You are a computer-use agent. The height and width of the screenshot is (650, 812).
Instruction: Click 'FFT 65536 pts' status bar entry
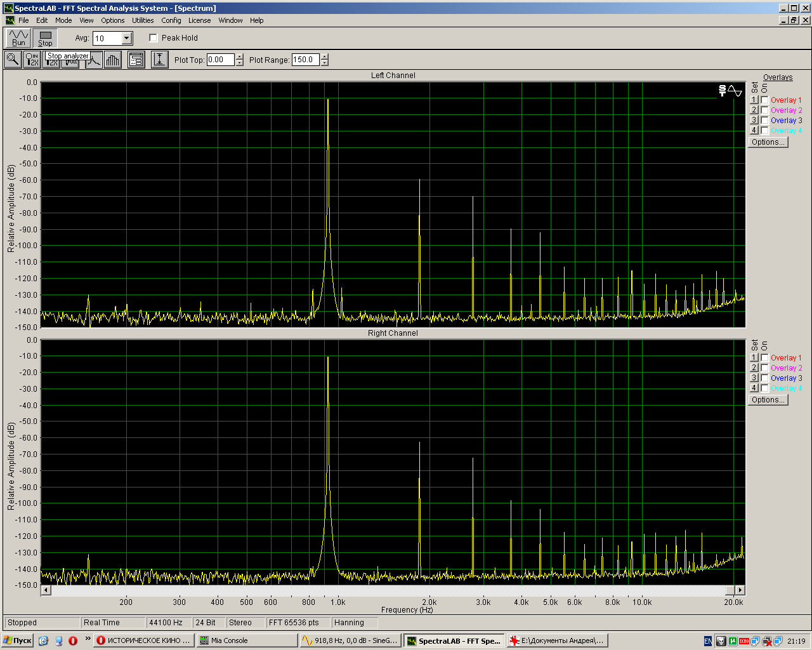(297, 623)
